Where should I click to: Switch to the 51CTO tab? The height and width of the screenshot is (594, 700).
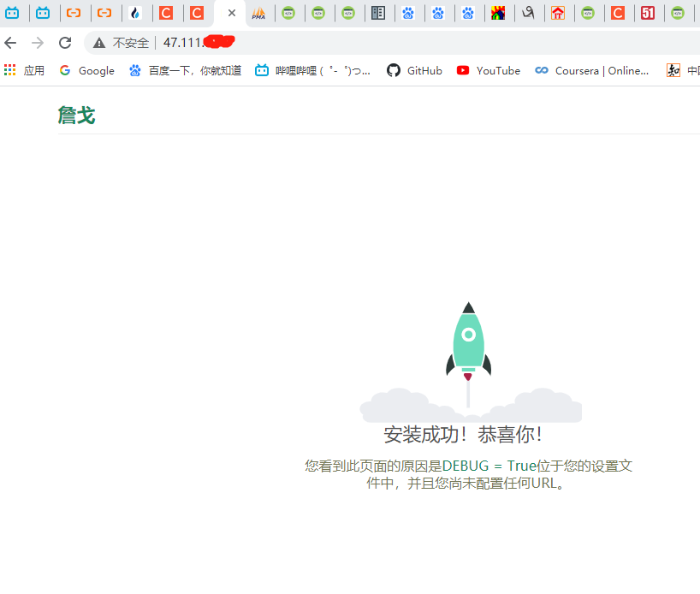pos(649,14)
